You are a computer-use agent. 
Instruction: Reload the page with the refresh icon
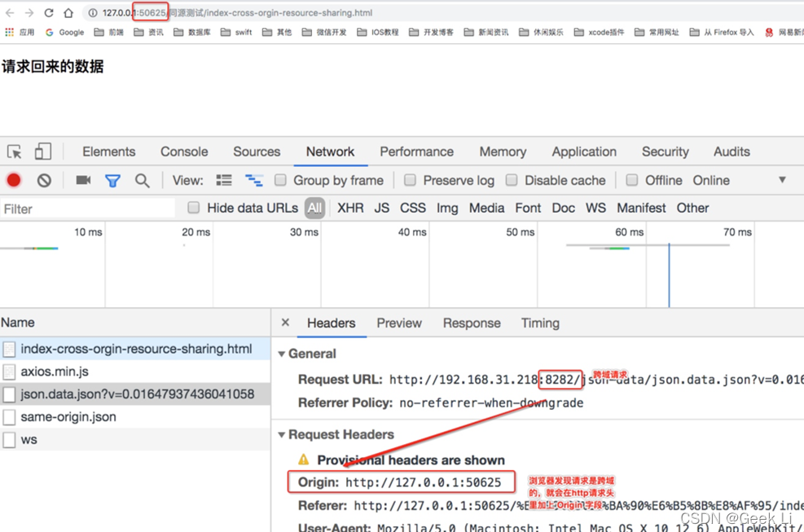coord(49,13)
